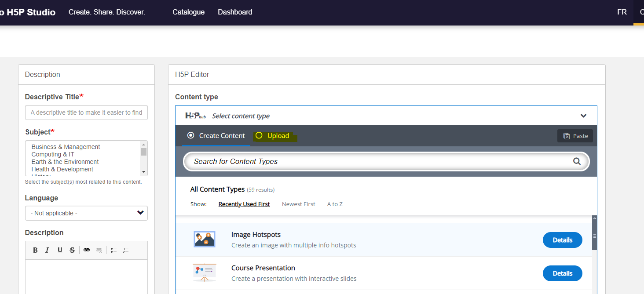The height and width of the screenshot is (294, 644).
Task: Select the Create Content radio option
Action: pos(191,135)
